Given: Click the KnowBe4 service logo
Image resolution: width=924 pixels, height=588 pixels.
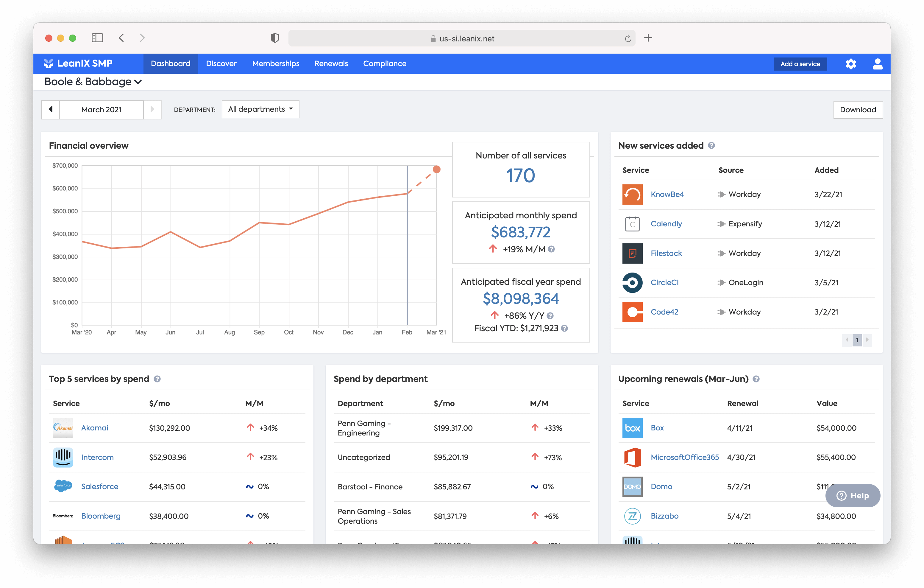Looking at the screenshot, I should pos(632,194).
